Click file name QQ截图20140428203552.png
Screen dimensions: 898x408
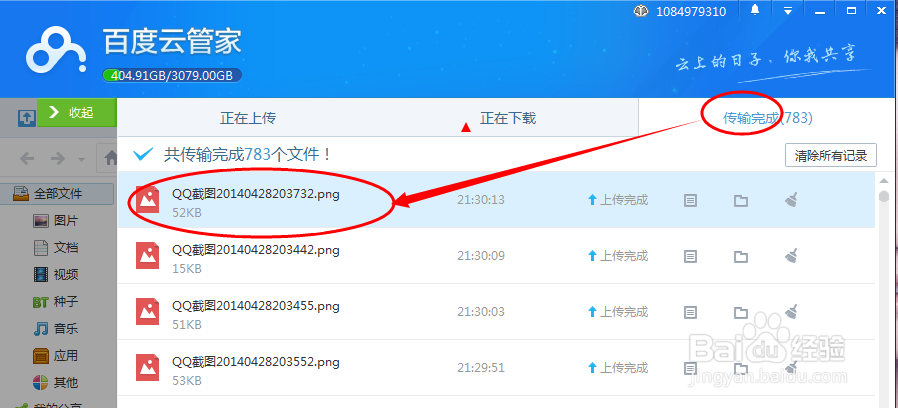coord(255,362)
